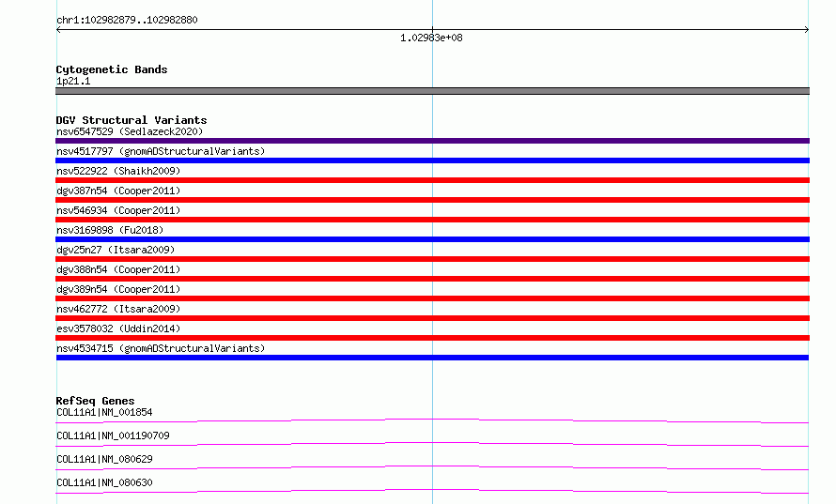This screenshot has height=504, width=836.
Task: Open variant nsv4517797 gnomAD label
Action: [x=161, y=151]
